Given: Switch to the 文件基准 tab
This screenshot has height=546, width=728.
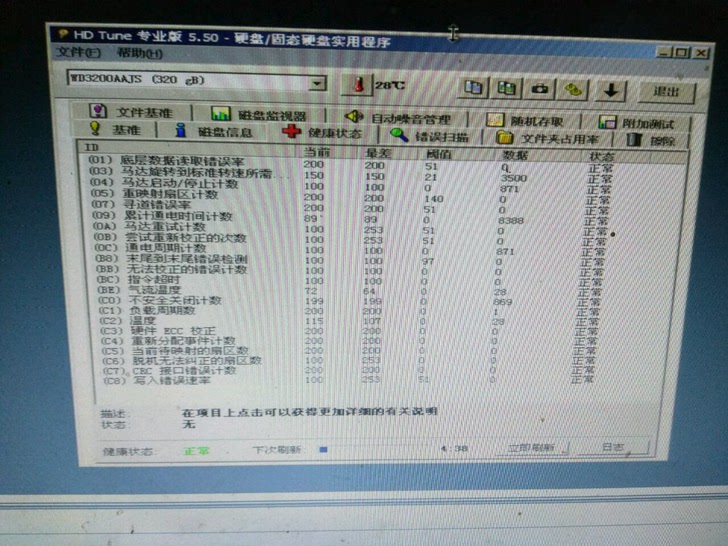Looking at the screenshot, I should tap(131, 112).
